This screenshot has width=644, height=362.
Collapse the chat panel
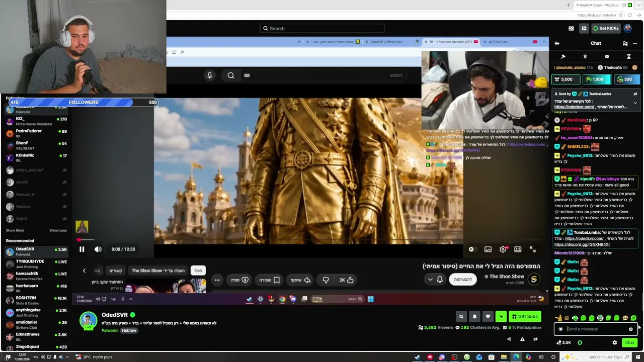coord(557,44)
